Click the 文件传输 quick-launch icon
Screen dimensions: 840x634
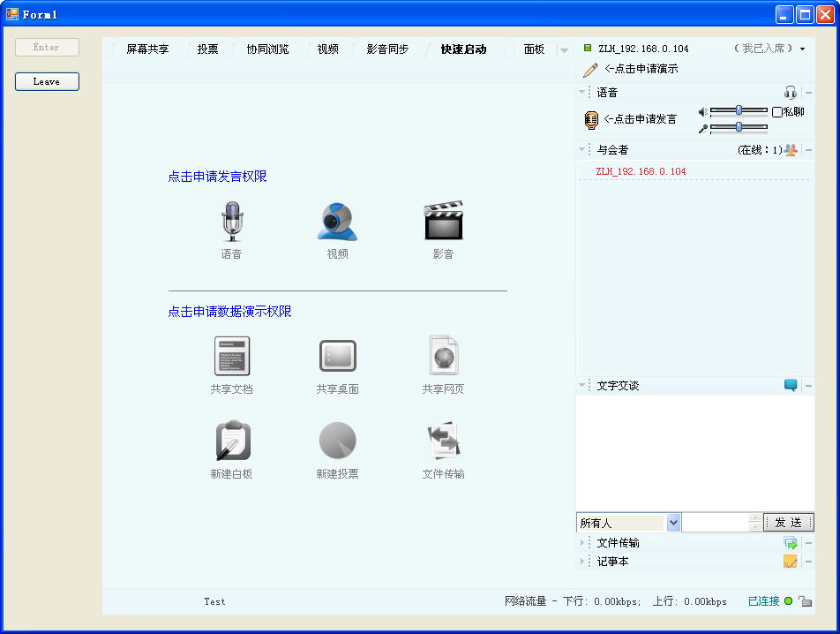443,441
